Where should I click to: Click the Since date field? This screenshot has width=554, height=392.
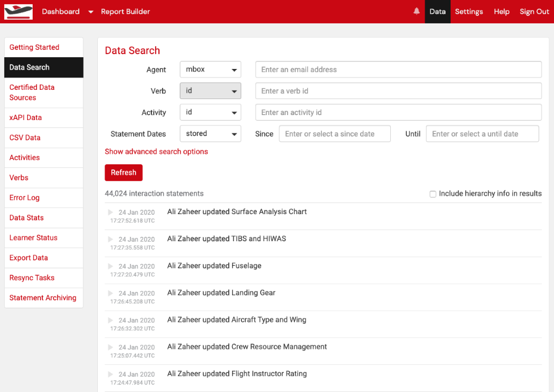[335, 134]
